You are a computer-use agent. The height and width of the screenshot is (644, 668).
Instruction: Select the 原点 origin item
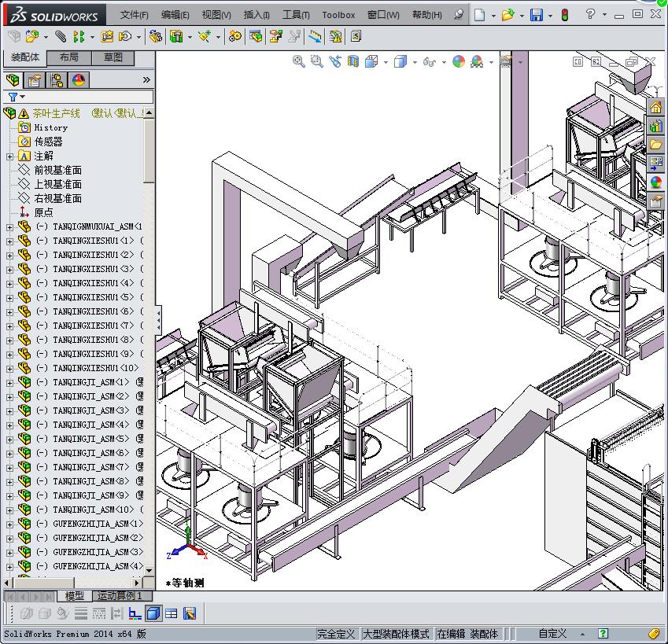pyautogui.click(x=43, y=212)
